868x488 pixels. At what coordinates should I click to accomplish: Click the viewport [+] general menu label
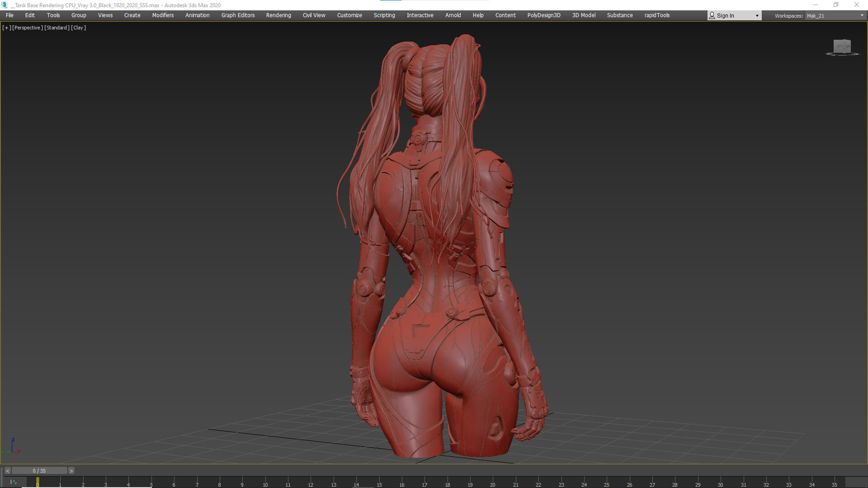click(x=7, y=28)
